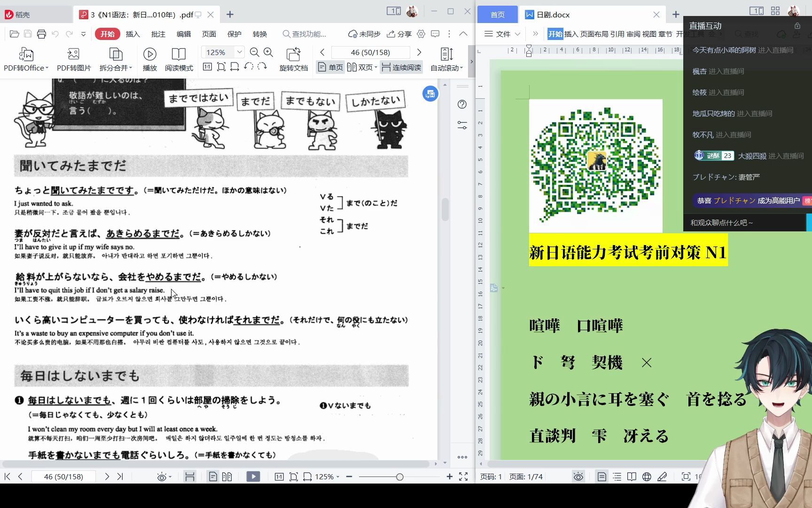Open status bar 125% zoom dropdown
Image resolution: width=812 pixels, height=508 pixels.
point(327,477)
